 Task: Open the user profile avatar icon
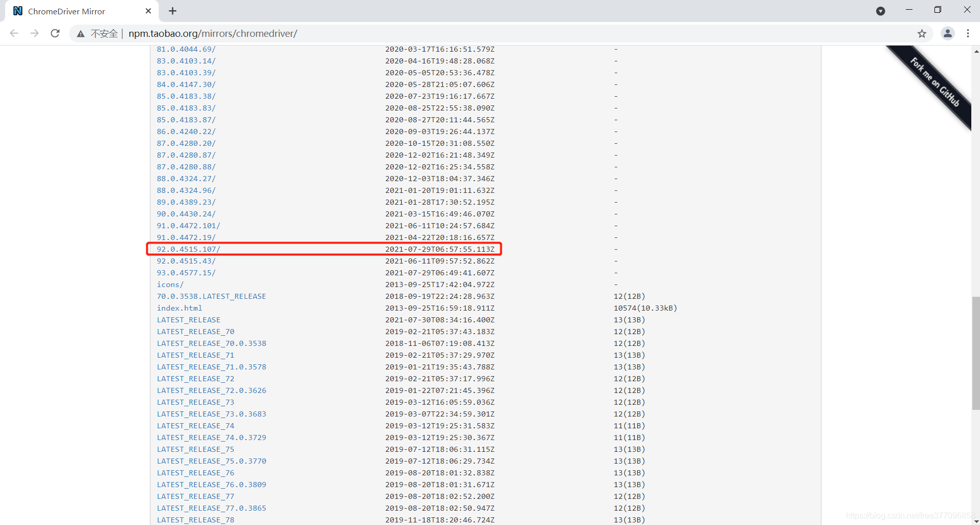(x=947, y=34)
